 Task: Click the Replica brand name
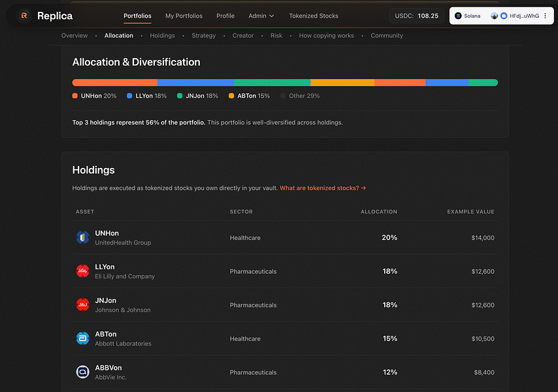[x=55, y=16]
